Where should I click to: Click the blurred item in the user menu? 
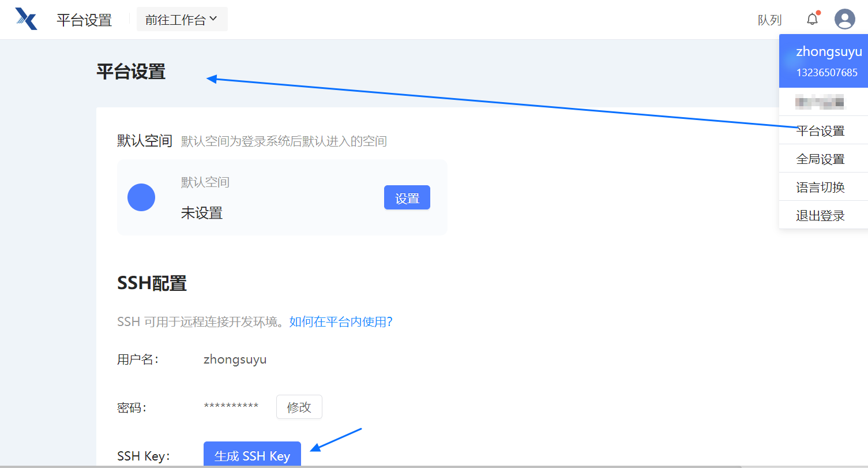click(x=820, y=102)
